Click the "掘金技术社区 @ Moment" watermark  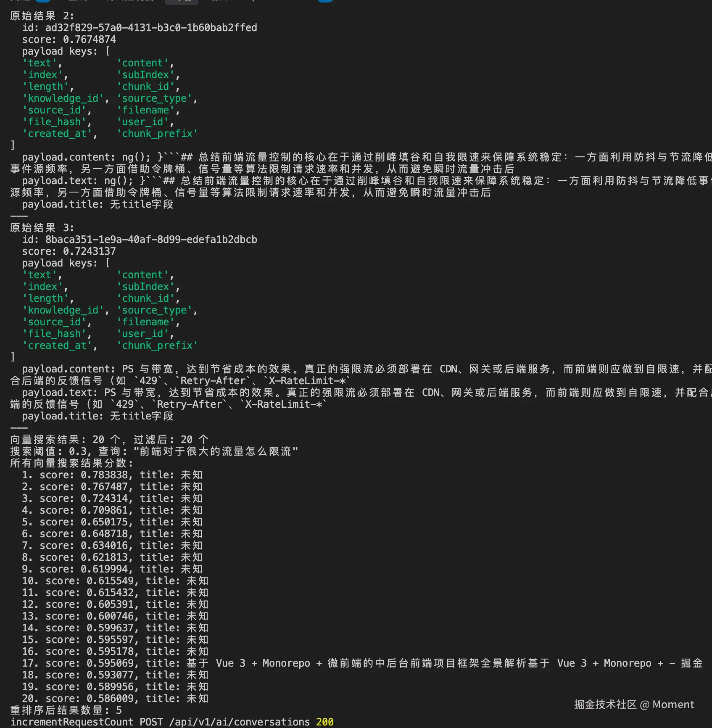(x=634, y=704)
